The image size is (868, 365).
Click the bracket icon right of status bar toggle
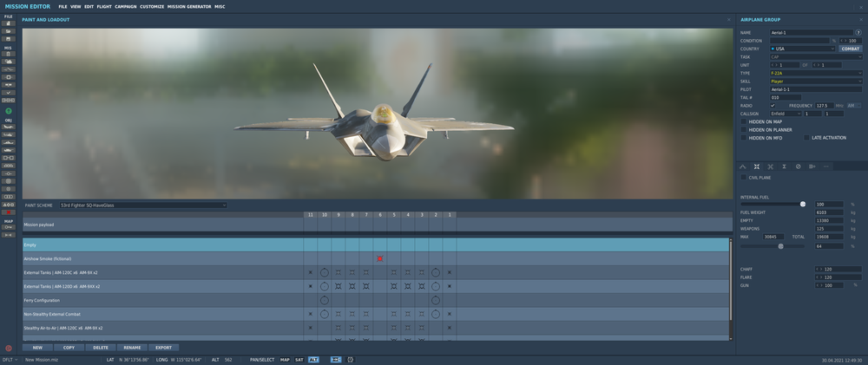coord(351,360)
